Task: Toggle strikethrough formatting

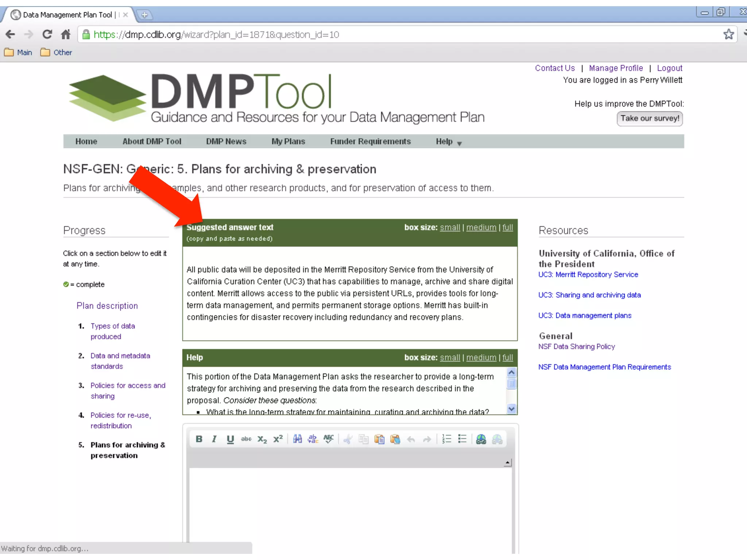Action: 246,439
